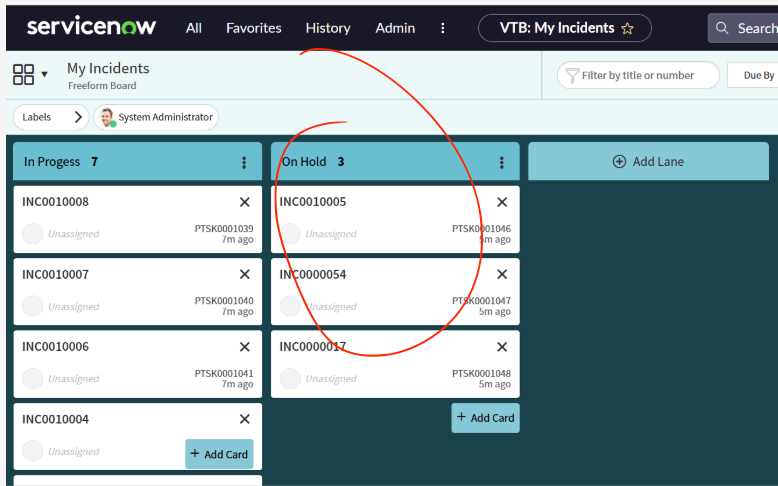Click the assignee avatar on INC0010006
Screen dimensions: 778x486
tap(33, 379)
